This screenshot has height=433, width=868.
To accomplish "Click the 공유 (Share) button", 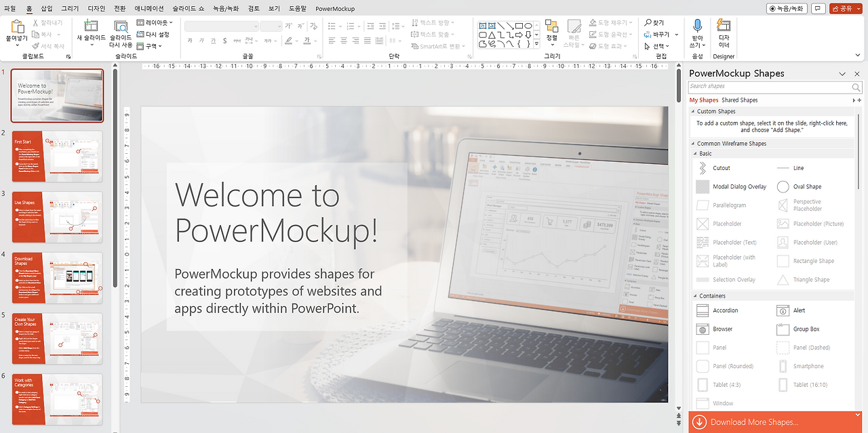I will pos(846,9).
